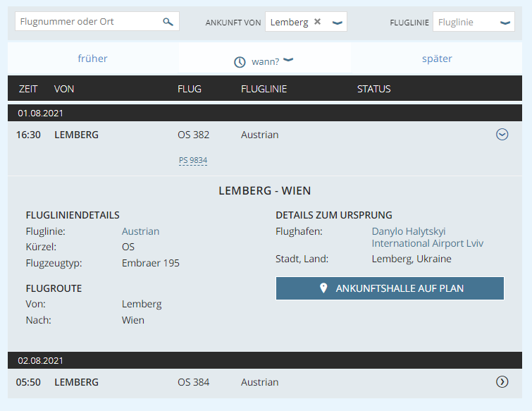This screenshot has width=532, height=411.
Task: Click the clock icon beside wann?
Action: click(x=240, y=62)
